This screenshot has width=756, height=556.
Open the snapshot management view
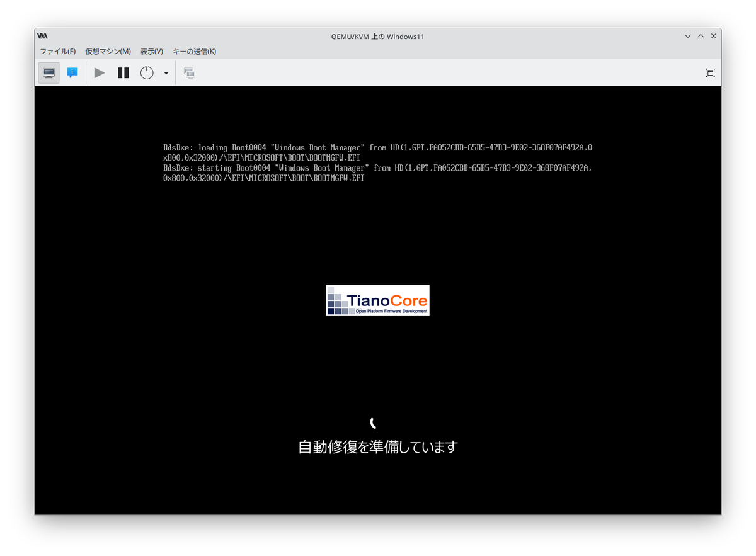[x=189, y=73]
